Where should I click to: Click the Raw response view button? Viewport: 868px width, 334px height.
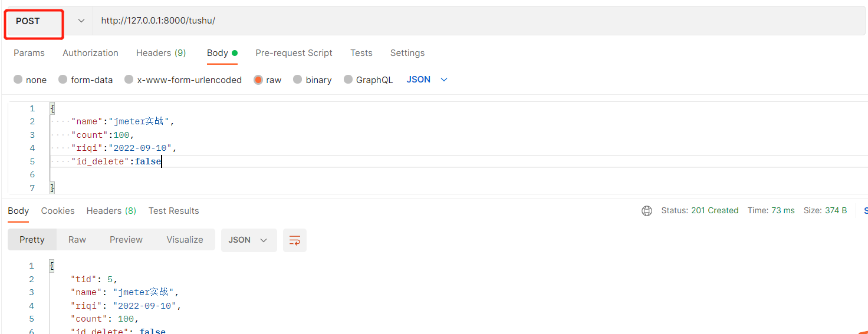point(77,240)
